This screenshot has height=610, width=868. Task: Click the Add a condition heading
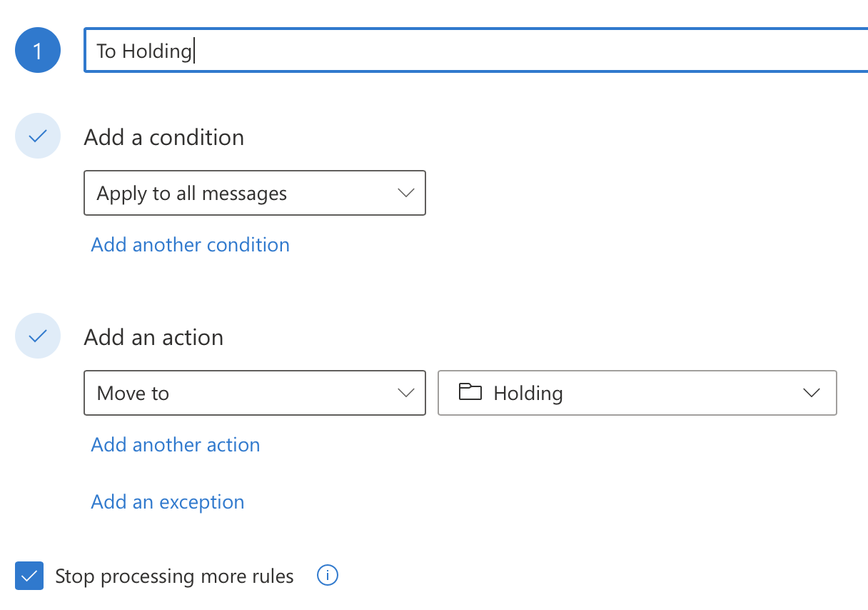[x=164, y=137]
